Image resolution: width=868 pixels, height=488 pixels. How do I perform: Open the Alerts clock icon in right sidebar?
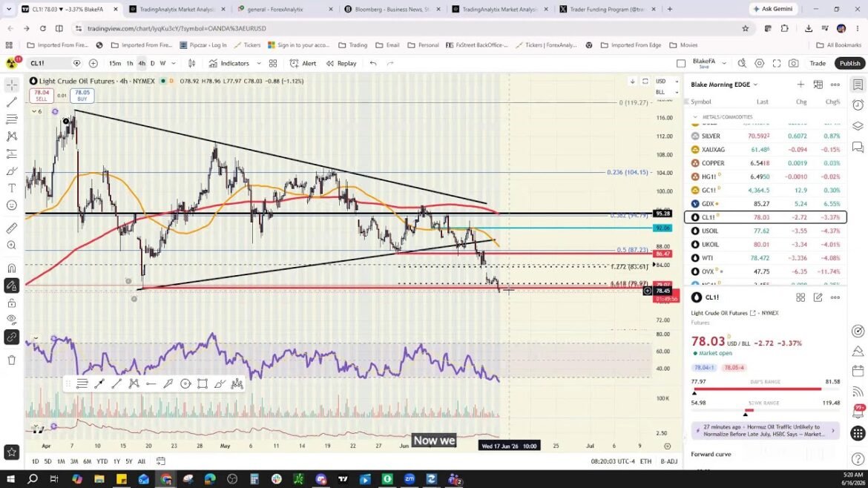(858, 105)
